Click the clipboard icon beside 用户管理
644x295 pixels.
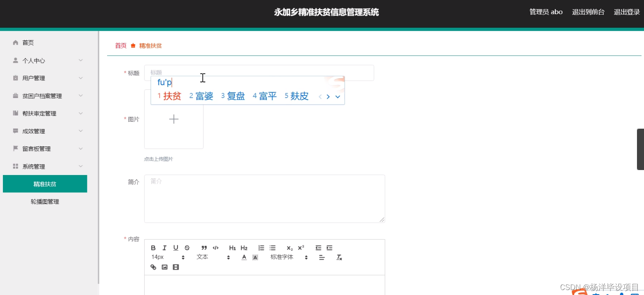tap(16, 78)
